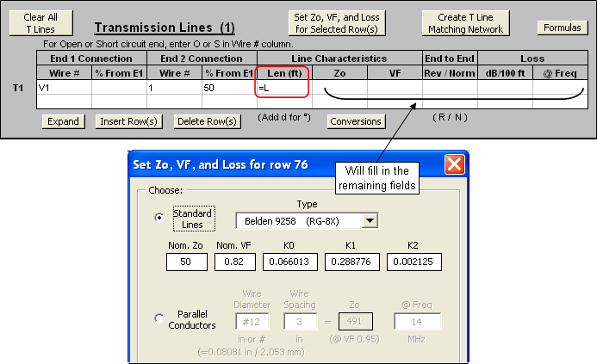This screenshot has width=597, height=364.
Task: Click the Len (ft) cell containing =L
Action: point(283,88)
